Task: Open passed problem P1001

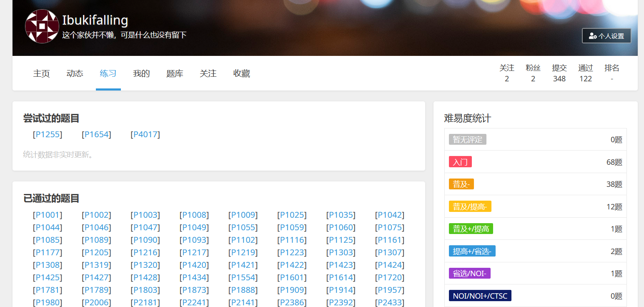Action: click(x=48, y=215)
